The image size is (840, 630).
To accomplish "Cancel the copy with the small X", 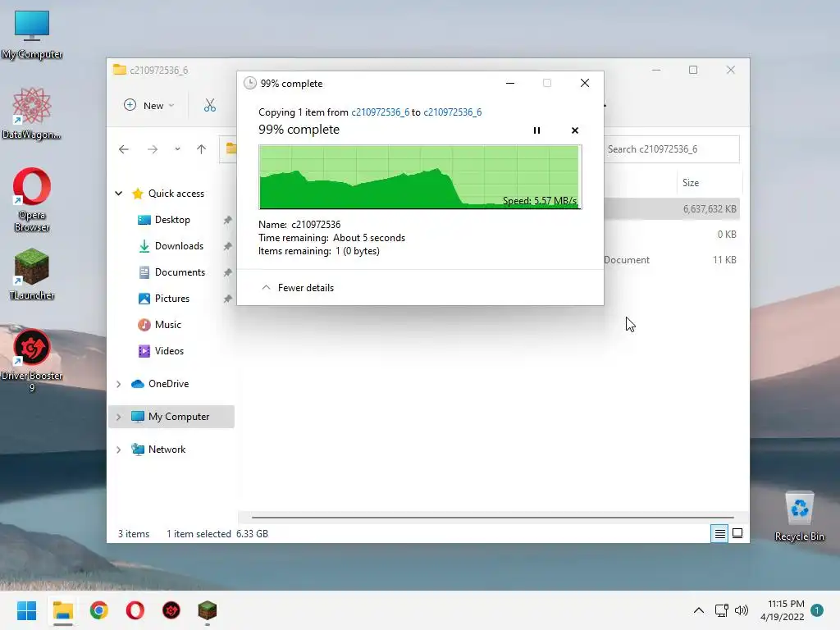I will click(575, 130).
